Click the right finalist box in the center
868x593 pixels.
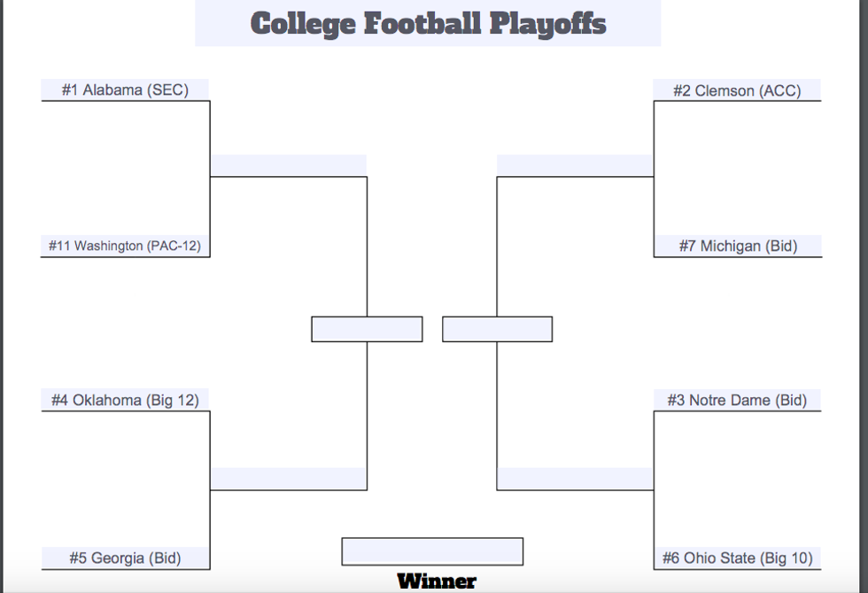(x=497, y=329)
